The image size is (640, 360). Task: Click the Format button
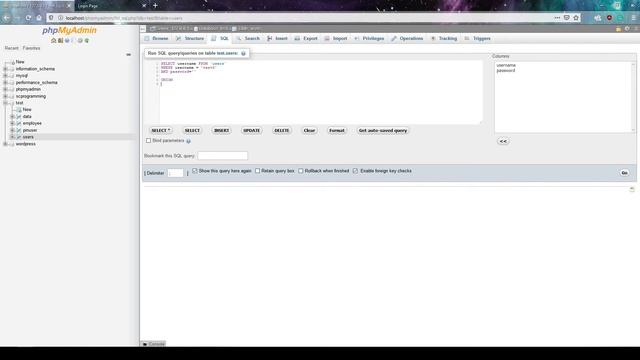(x=337, y=131)
